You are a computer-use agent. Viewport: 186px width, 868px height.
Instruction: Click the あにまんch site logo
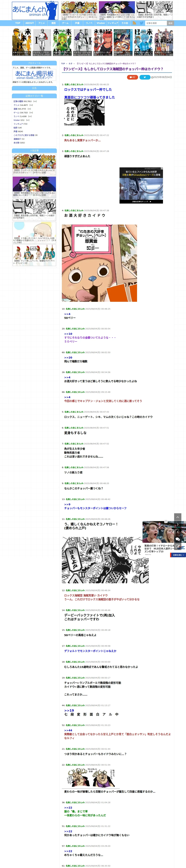pyautogui.click(x=35, y=11)
